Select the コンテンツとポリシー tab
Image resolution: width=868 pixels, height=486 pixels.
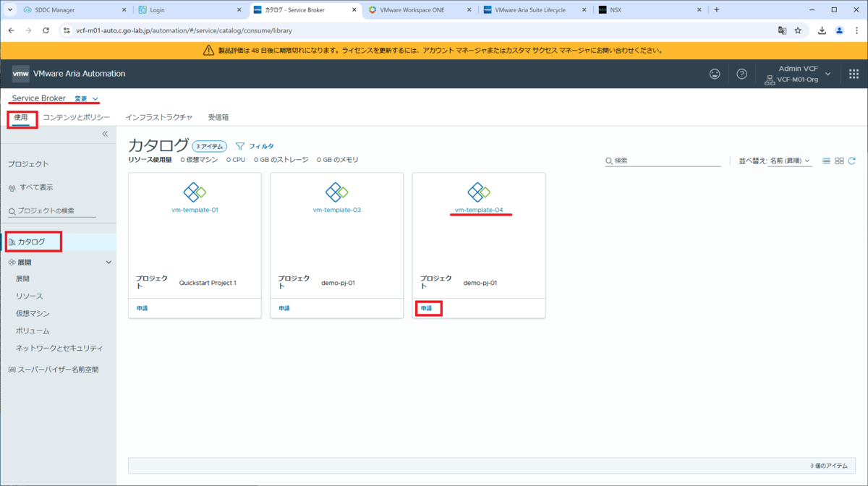[x=76, y=117]
